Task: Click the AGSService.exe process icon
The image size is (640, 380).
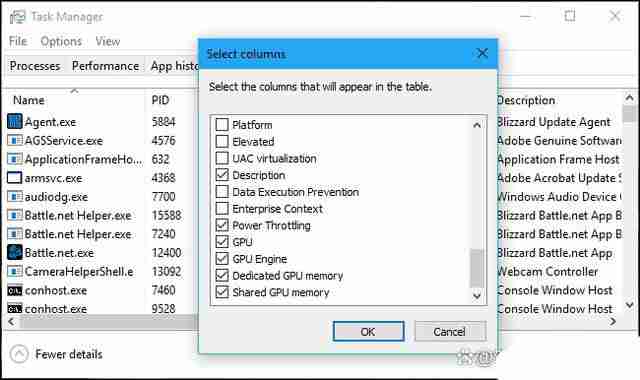Action: click(x=14, y=140)
